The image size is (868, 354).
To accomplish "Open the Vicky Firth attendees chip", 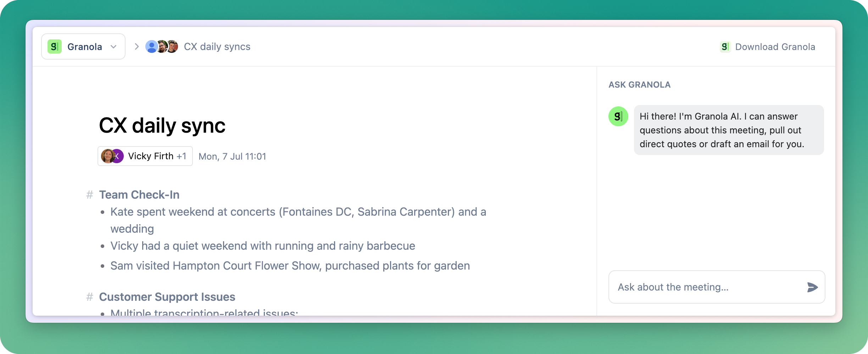I will (145, 156).
